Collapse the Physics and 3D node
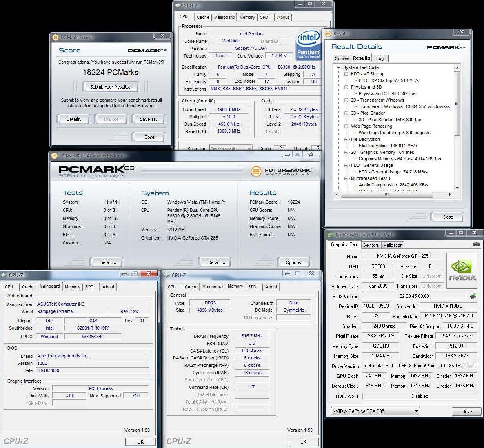The height and width of the screenshot is (448, 484). 346,87
